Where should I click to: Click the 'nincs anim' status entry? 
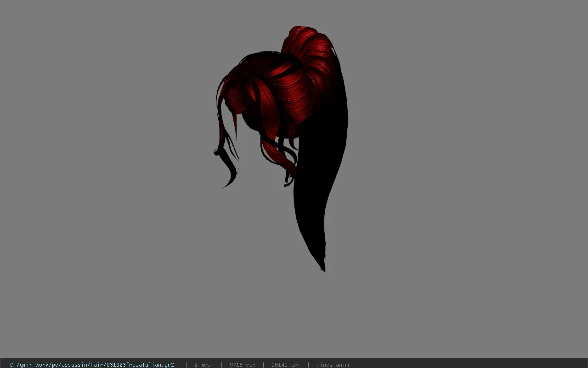[333, 365]
